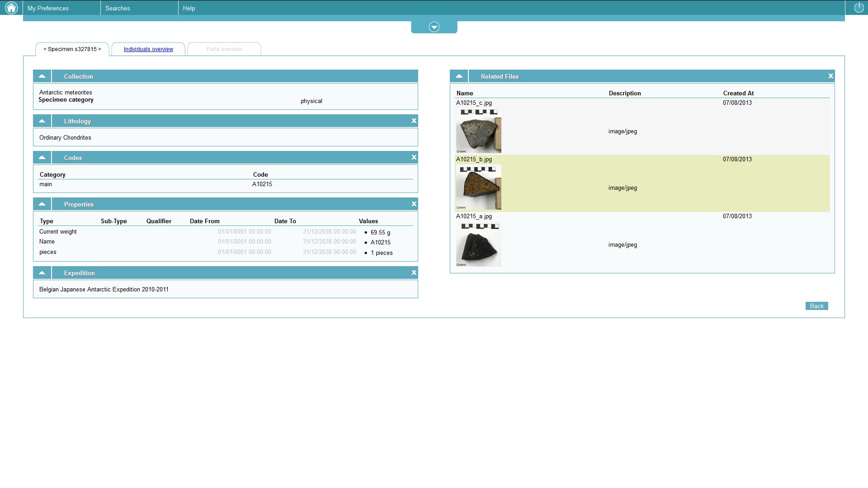The image size is (868, 488).
Task: Collapse the Expedition panel arrow
Action: pyautogui.click(x=42, y=272)
